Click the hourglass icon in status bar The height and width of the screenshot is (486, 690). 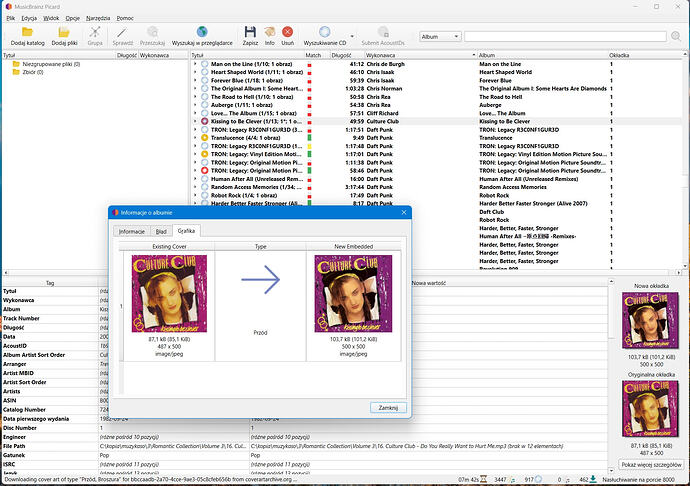484,479
